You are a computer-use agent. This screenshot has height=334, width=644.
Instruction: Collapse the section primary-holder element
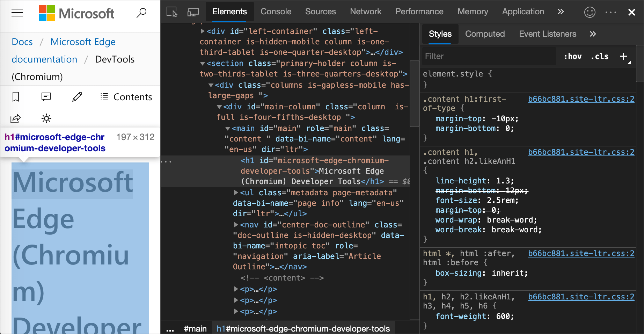[x=203, y=63]
